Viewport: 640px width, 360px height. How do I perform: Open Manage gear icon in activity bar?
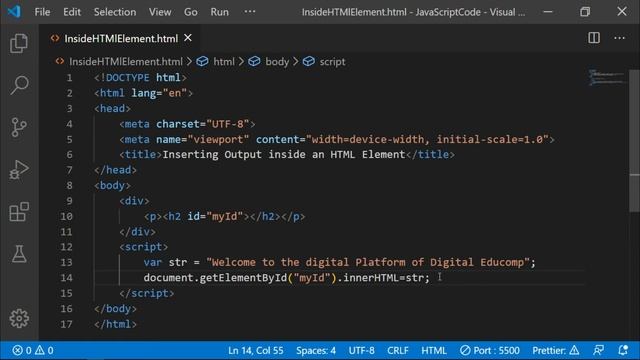19,318
